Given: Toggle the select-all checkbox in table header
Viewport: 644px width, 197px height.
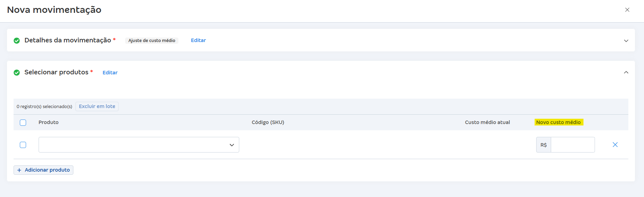Looking at the screenshot, I should (23, 123).
